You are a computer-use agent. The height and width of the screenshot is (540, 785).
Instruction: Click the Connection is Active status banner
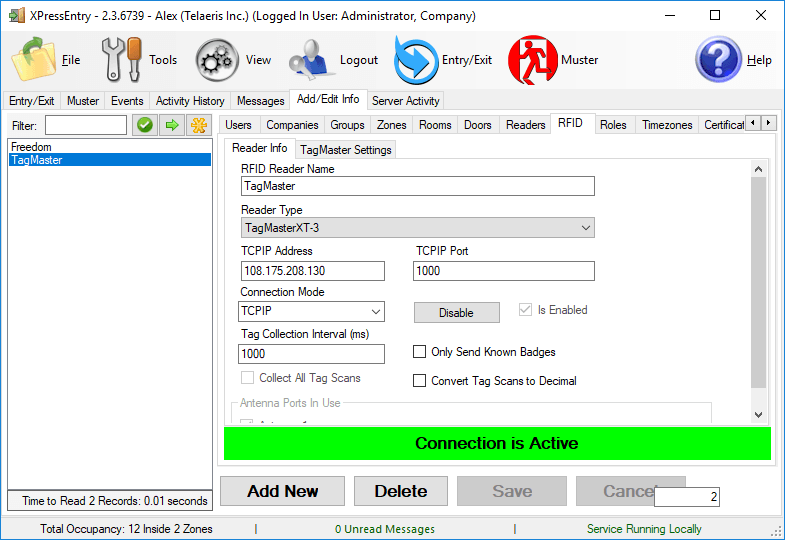[x=497, y=443]
